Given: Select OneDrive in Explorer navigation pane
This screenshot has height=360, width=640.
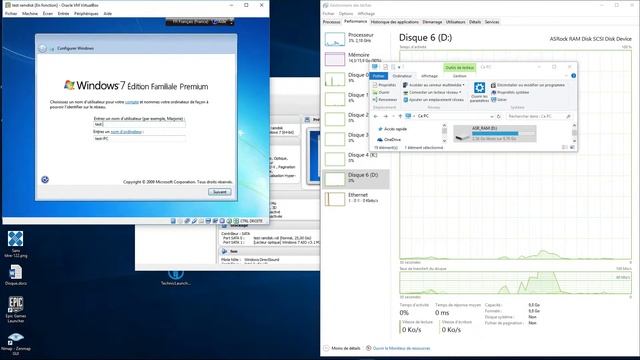Looking at the screenshot, I should point(389,140).
